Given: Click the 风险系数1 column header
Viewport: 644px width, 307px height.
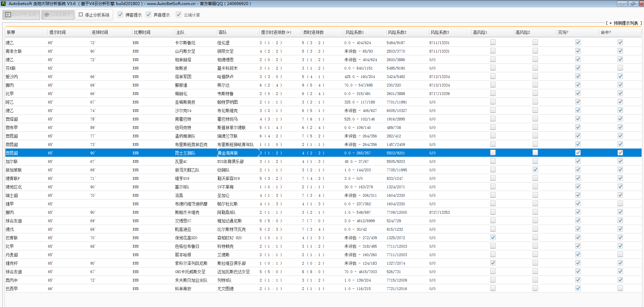Looking at the screenshot, I should tap(355, 32).
